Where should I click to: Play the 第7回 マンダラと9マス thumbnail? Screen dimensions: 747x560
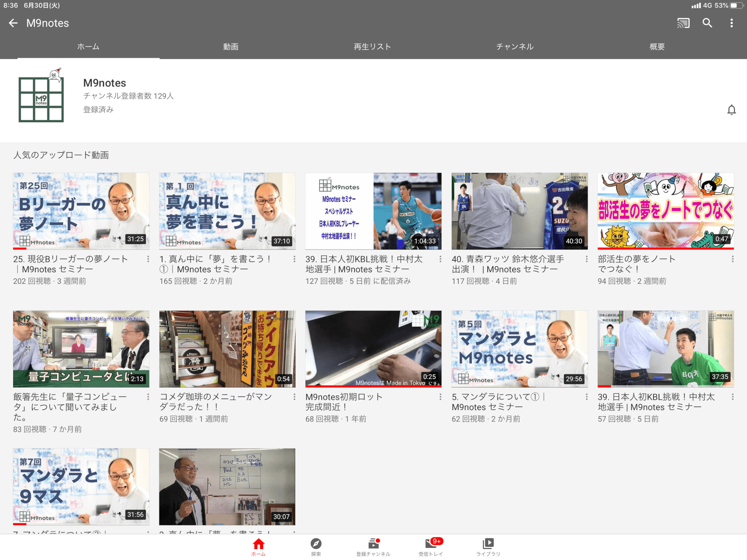[x=81, y=487]
